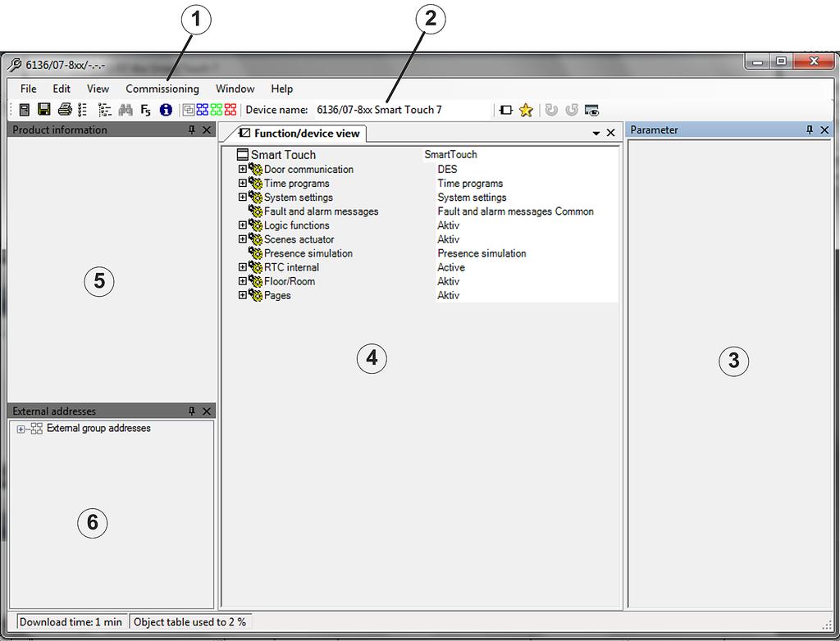The width and height of the screenshot is (840, 641).
Task: Click the preview eye window icon
Action: tap(591, 110)
